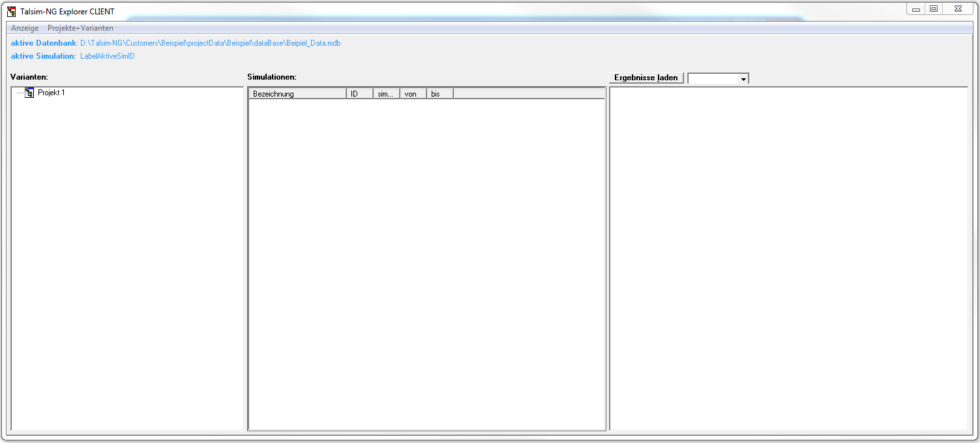Image resolution: width=980 pixels, height=443 pixels.
Task: Click blank space in Varianten tree panel
Action: point(127,261)
